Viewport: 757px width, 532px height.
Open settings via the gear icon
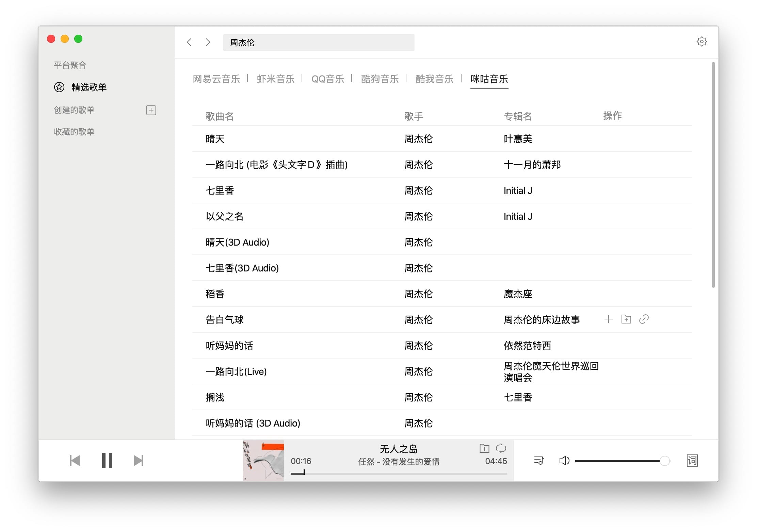coord(702,42)
